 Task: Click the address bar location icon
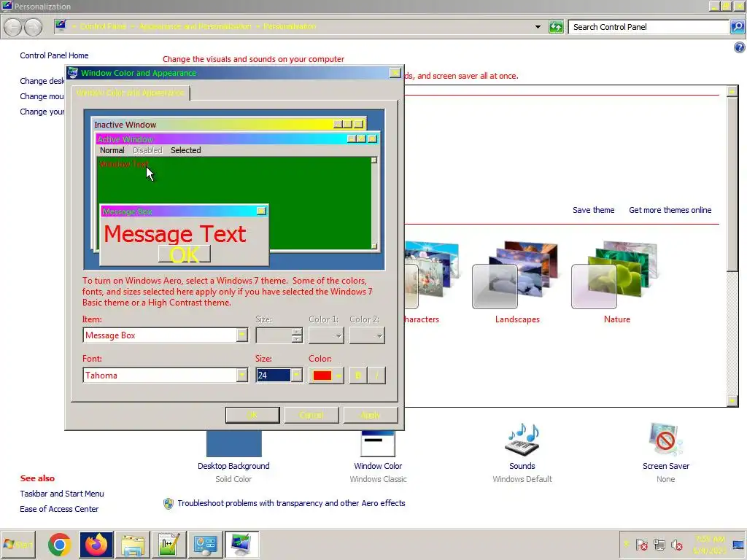click(x=61, y=26)
